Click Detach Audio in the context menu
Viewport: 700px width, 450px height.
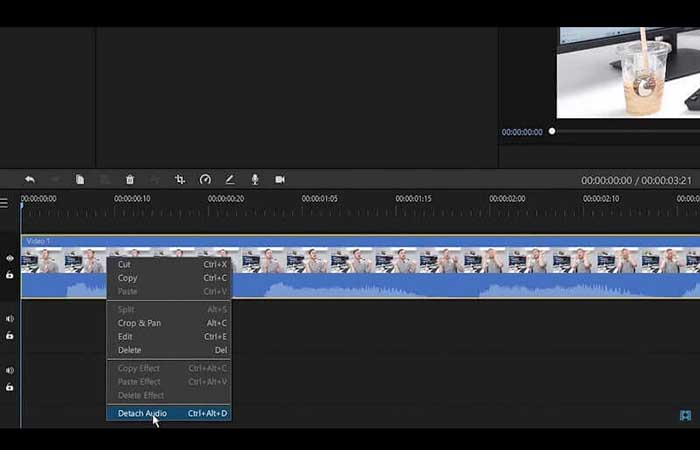169,413
